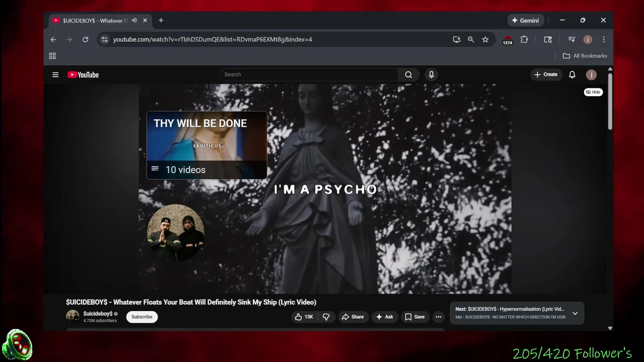Viewport: 644px width, 362px height.
Task: Subscribe to $uicideboy$ channel
Action: tap(142, 317)
